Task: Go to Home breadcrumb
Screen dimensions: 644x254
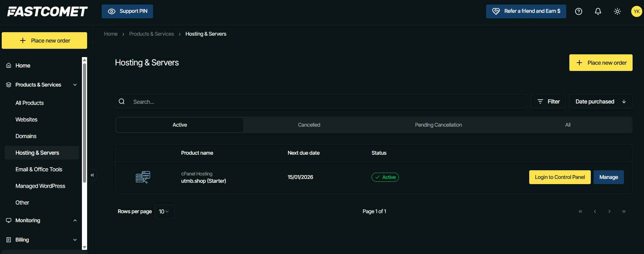Action: click(111, 34)
